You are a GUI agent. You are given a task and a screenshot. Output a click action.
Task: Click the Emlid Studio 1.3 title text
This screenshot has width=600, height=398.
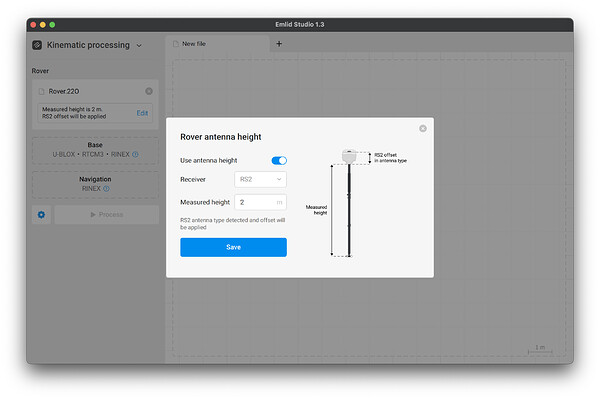point(300,24)
